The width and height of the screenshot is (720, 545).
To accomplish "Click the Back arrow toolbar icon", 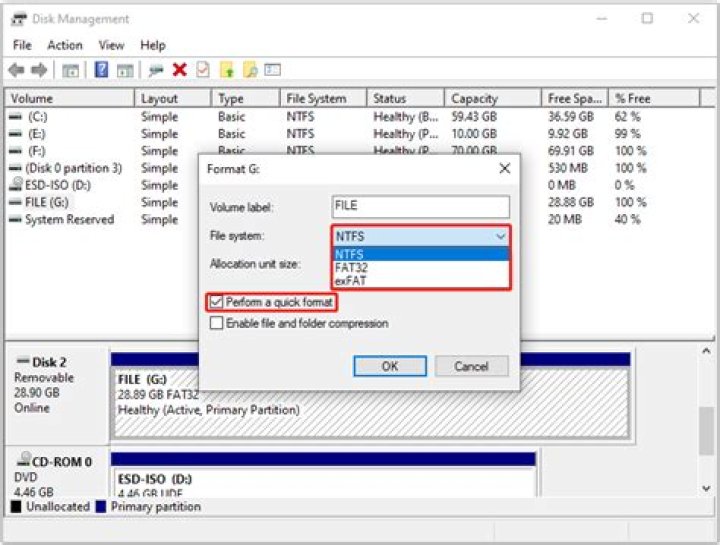I will tap(17, 70).
